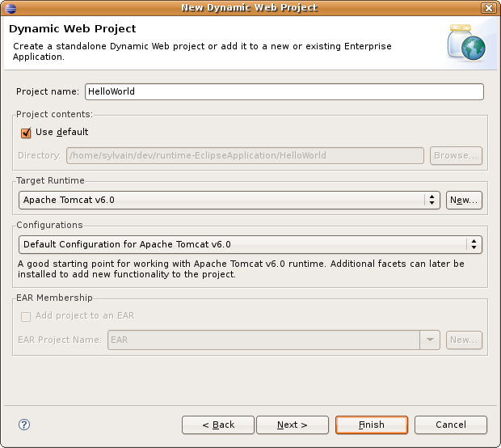Go to the Next wizard page
The image size is (501, 448).
tap(292, 425)
